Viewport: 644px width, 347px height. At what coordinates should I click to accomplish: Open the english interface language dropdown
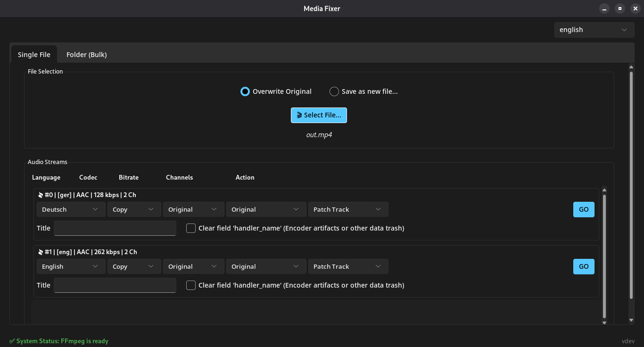tap(594, 30)
